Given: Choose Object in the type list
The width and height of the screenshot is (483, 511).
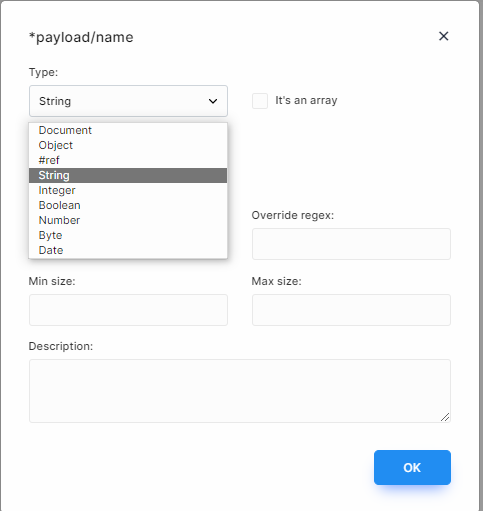Looking at the screenshot, I should 128,145.
